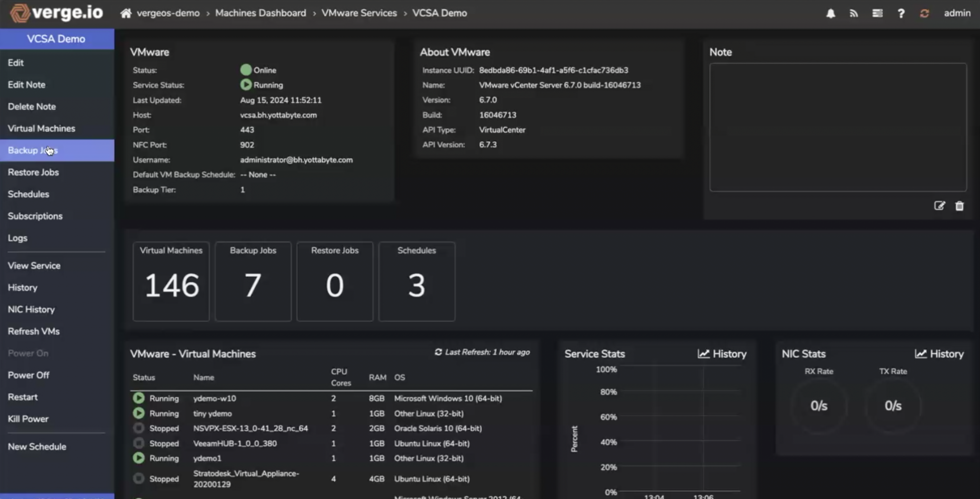Image resolution: width=980 pixels, height=499 pixels.
Task: Open Schedules in sidebar
Action: tap(57, 194)
